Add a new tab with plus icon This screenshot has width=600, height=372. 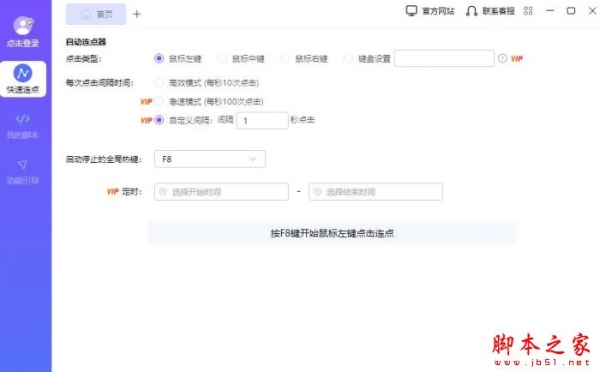(x=137, y=14)
